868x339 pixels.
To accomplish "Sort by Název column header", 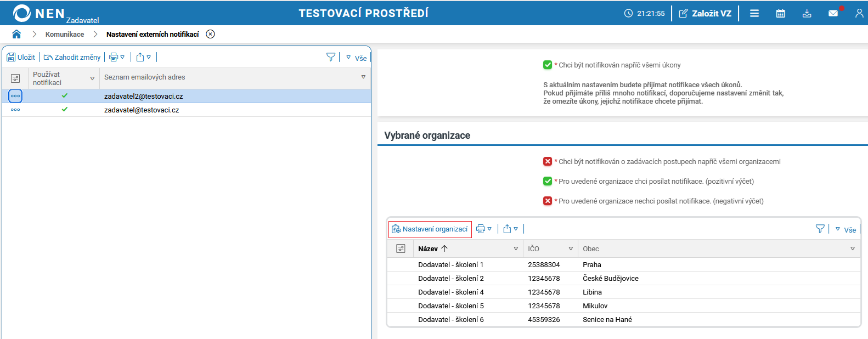I will (x=433, y=248).
